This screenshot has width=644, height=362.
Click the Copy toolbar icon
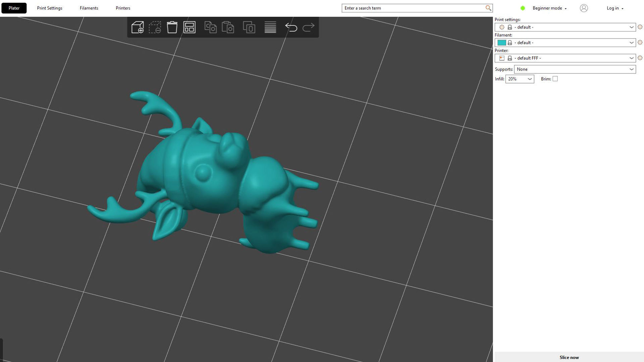click(211, 27)
